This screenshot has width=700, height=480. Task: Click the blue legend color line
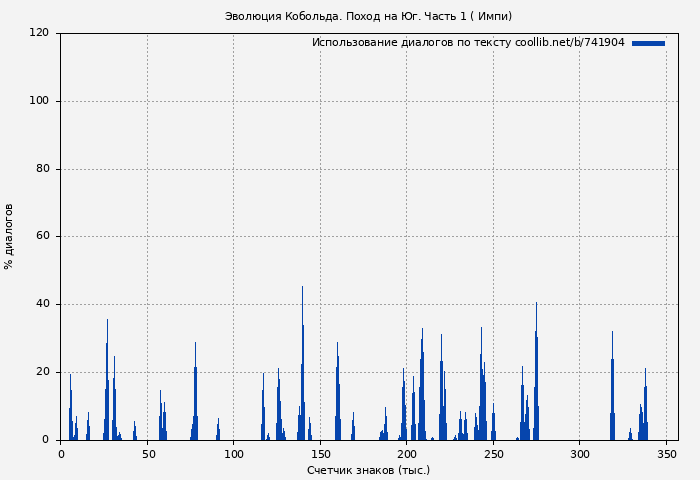[x=648, y=43]
